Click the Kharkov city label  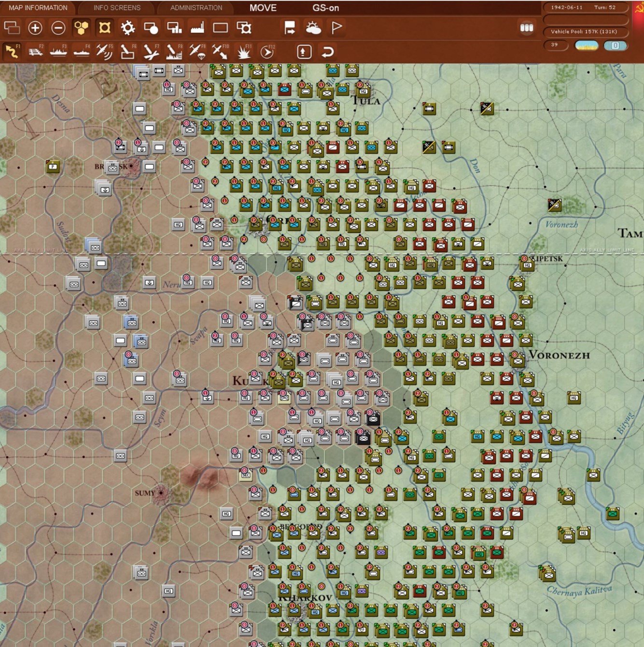306,598
